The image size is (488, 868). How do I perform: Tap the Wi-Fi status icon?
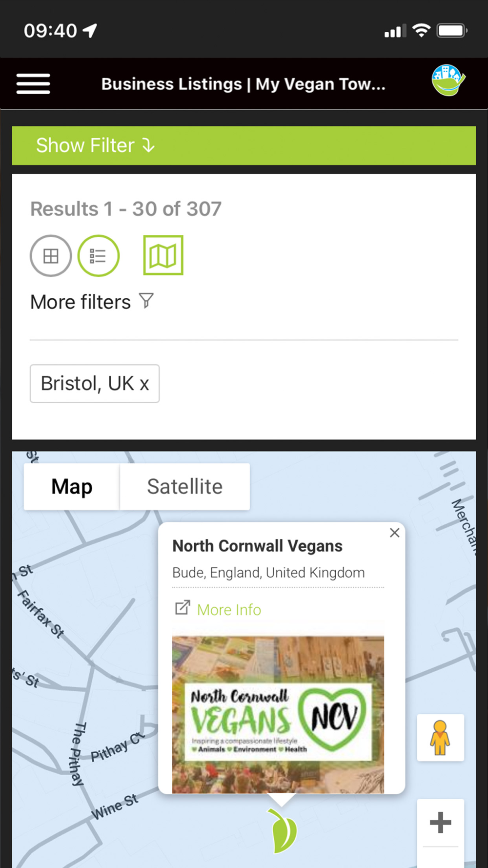pos(421,30)
